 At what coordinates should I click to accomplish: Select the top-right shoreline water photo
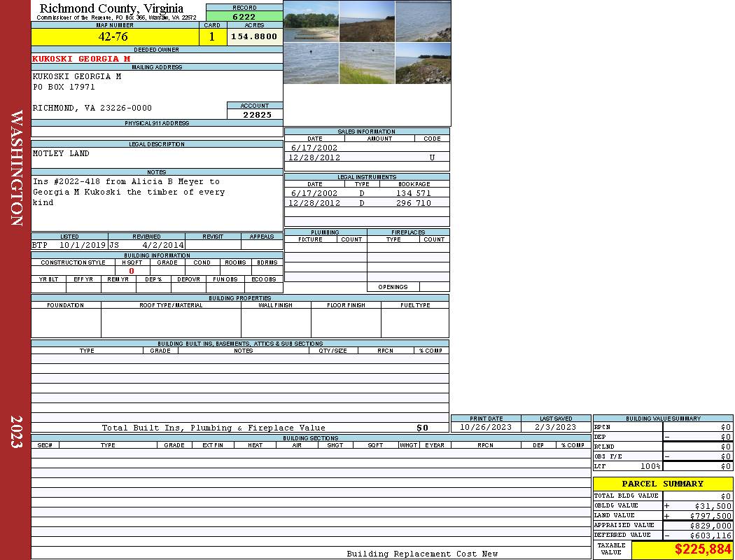click(x=423, y=22)
